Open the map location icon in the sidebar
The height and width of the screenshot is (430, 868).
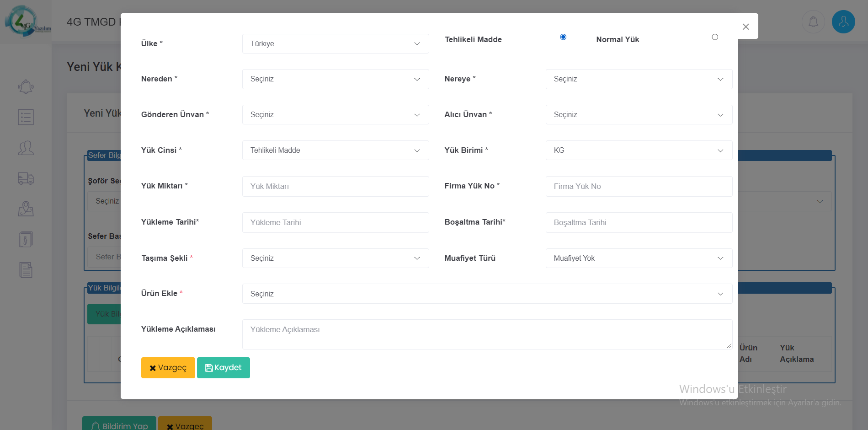(x=26, y=209)
